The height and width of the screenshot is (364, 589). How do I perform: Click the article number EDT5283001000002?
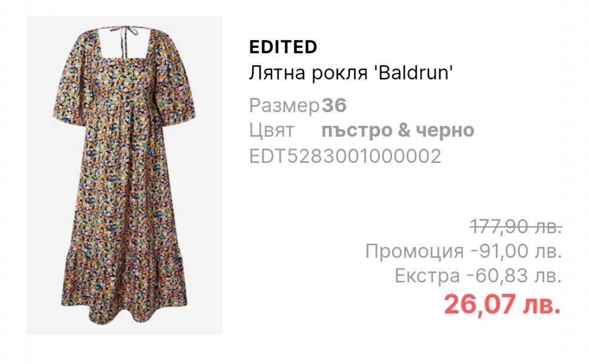pos(345,156)
